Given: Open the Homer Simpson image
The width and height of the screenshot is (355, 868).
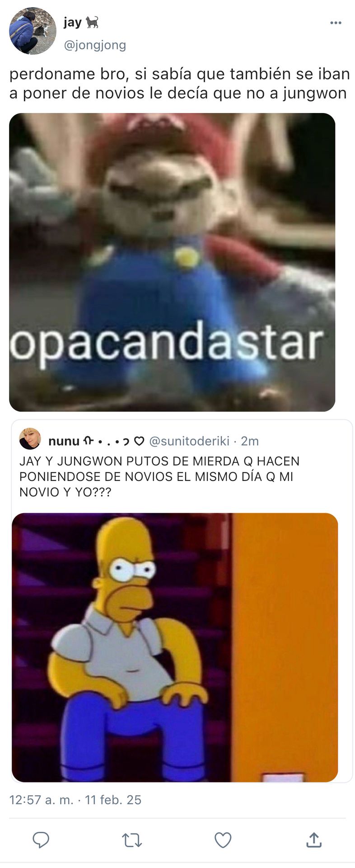Looking at the screenshot, I should [175, 647].
